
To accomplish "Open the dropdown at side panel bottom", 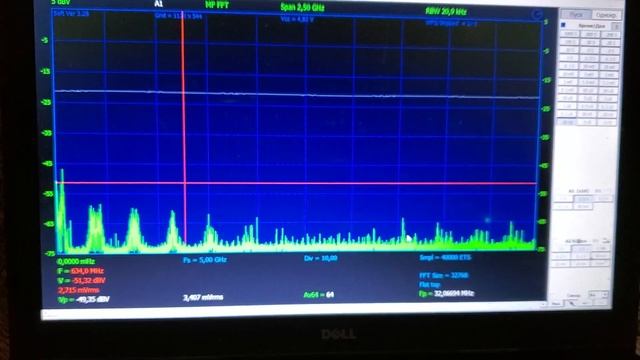I will 598,294.
